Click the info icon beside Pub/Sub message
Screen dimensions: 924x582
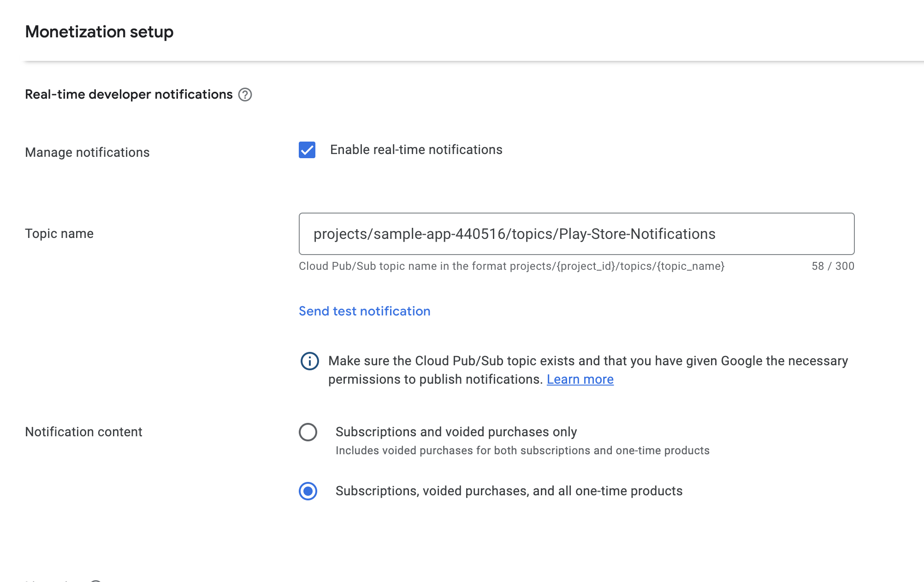pos(309,361)
